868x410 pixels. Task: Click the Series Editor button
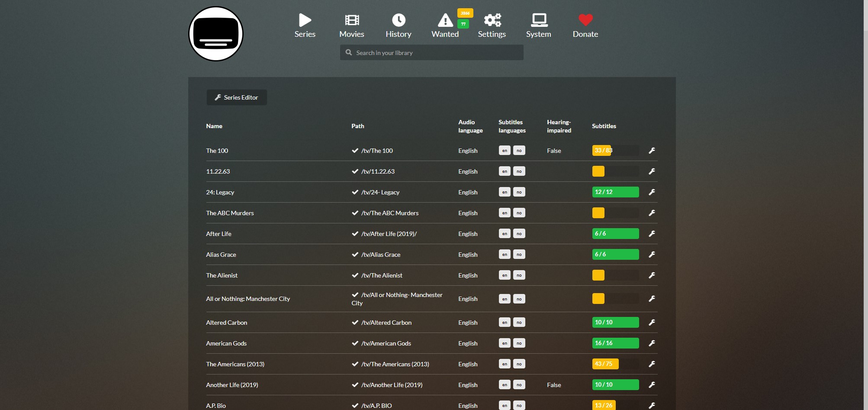pyautogui.click(x=237, y=97)
